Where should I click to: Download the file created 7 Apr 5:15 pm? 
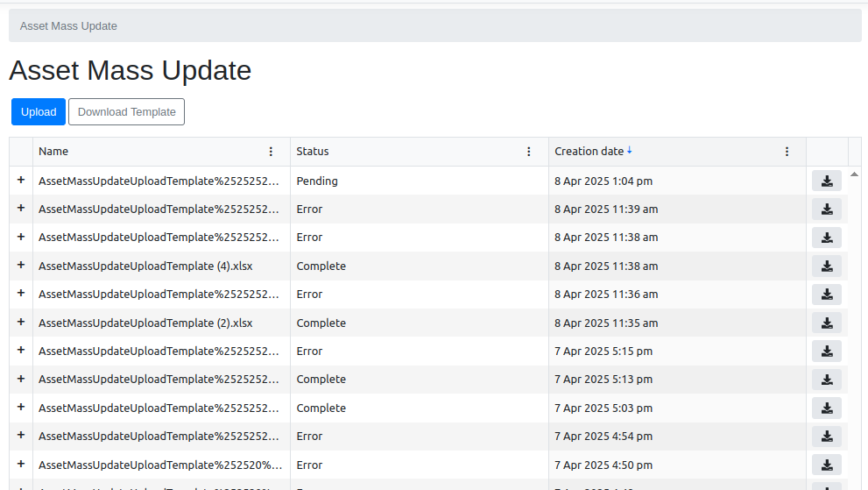point(826,352)
